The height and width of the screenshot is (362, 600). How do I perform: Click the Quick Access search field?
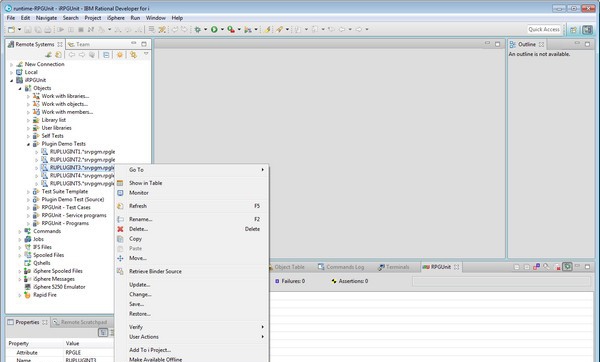point(544,29)
